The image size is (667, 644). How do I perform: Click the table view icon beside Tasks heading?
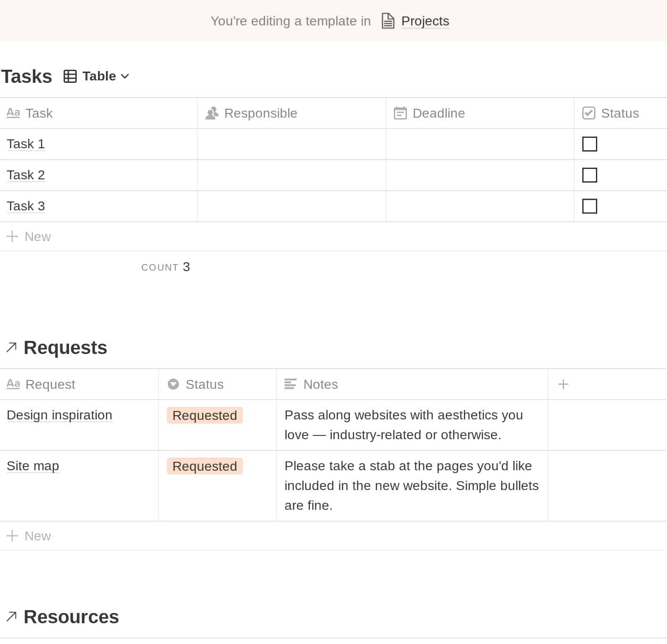coord(69,76)
